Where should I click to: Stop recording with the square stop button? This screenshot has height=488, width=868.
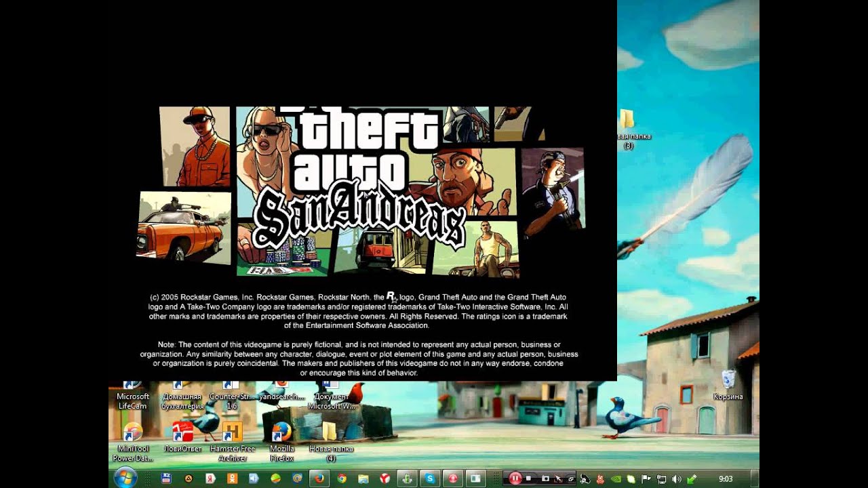528,479
